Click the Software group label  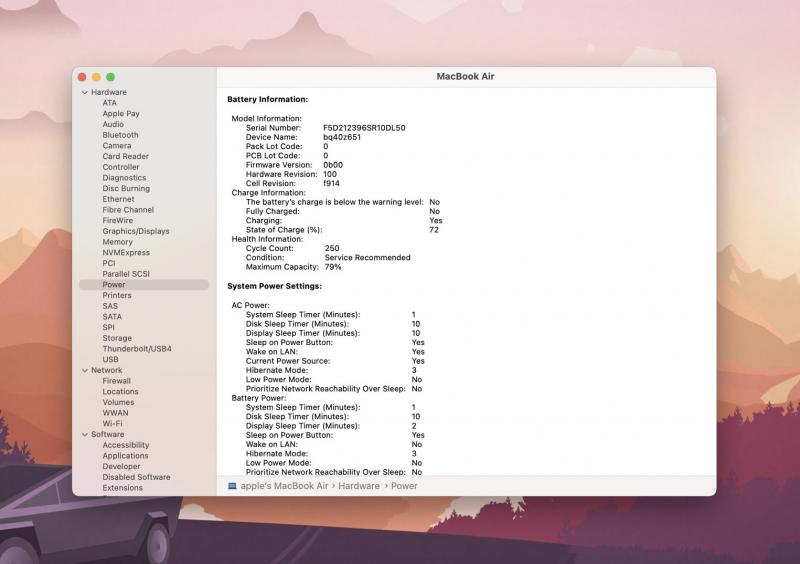108,435
